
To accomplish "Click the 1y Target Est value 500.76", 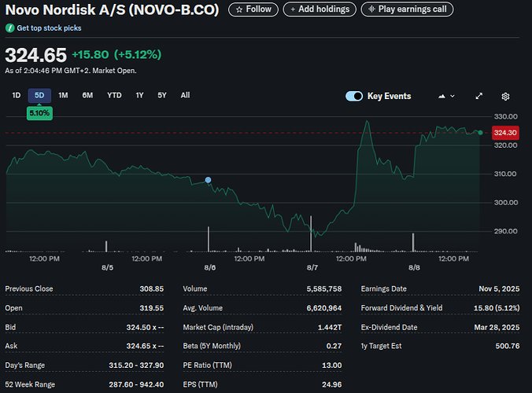I will click(508, 346).
